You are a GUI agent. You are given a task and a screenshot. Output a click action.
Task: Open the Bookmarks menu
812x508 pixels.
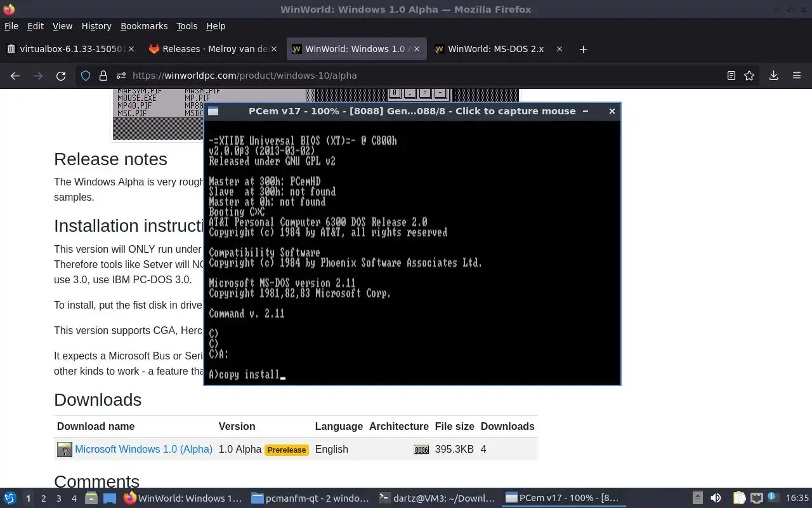click(x=144, y=26)
